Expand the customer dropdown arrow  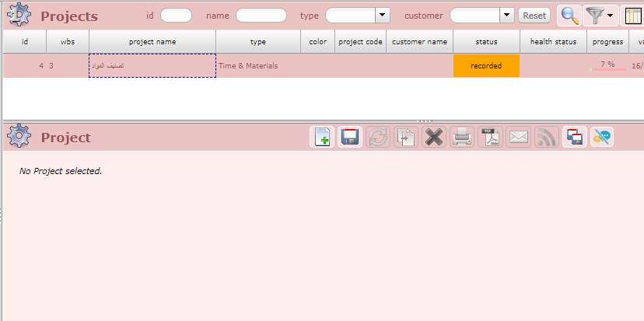pyautogui.click(x=507, y=15)
